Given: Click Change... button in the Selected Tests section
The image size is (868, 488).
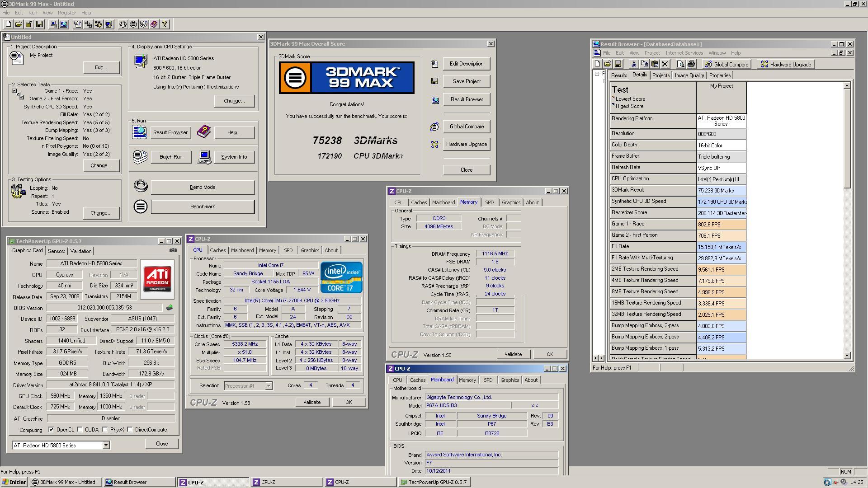Looking at the screenshot, I should [101, 165].
